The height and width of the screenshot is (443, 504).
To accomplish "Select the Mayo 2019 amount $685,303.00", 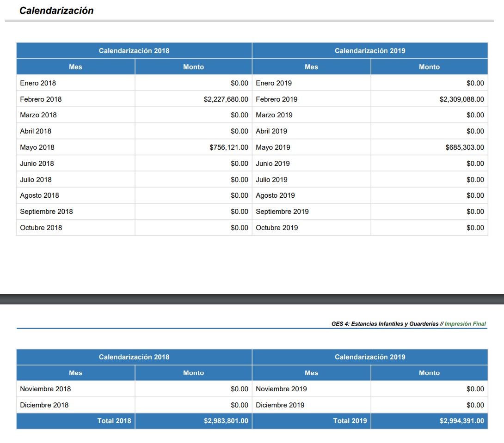I will pos(464,147).
